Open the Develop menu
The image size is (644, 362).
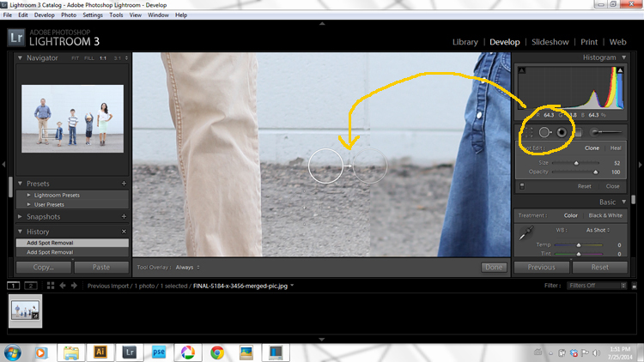[44, 15]
